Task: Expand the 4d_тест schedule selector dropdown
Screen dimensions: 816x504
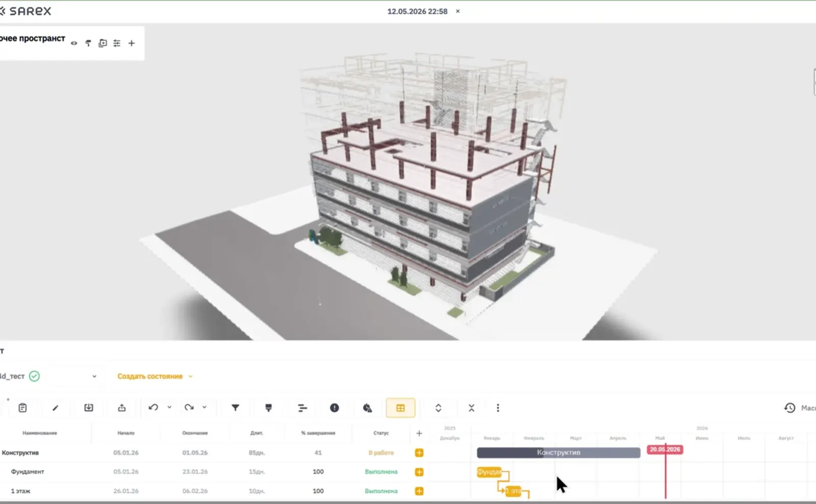Action: [94, 376]
